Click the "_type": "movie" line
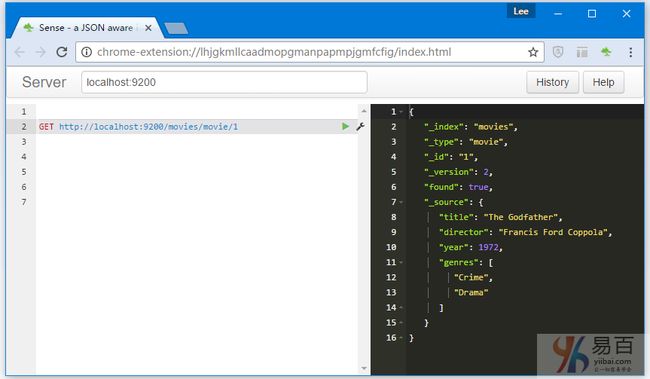The image size is (650, 379). pos(466,142)
